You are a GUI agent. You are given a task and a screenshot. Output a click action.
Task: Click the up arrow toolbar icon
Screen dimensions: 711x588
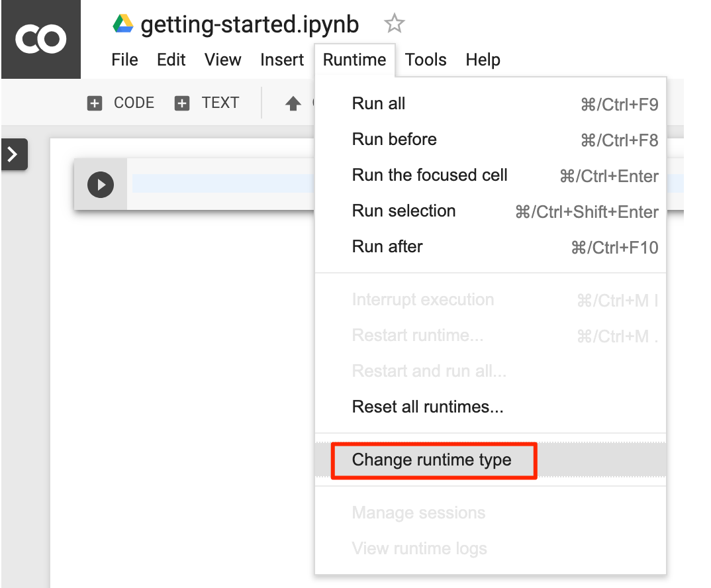(293, 104)
